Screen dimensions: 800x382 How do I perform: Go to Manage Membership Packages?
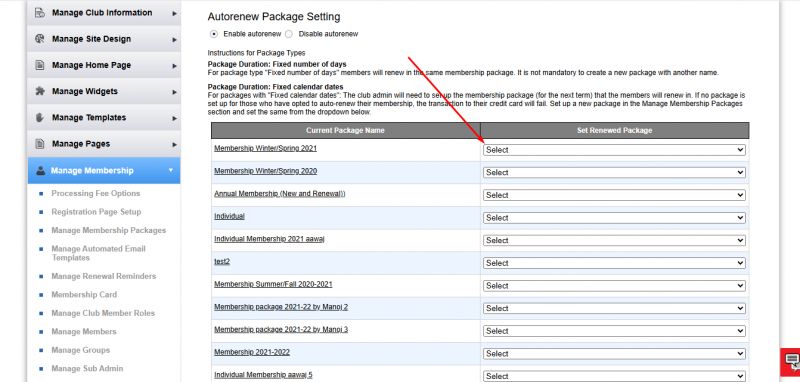tap(109, 231)
